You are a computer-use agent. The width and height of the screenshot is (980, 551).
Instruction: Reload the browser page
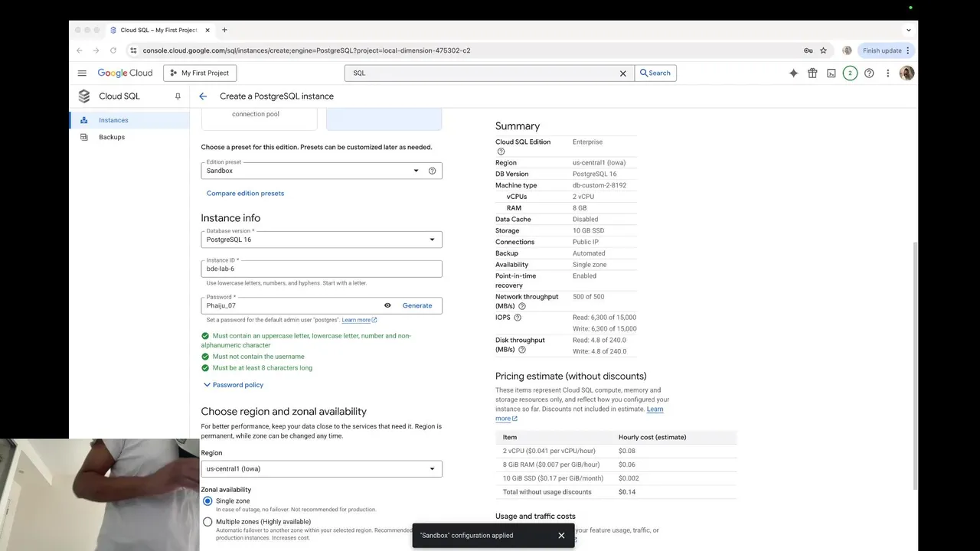(x=113, y=51)
